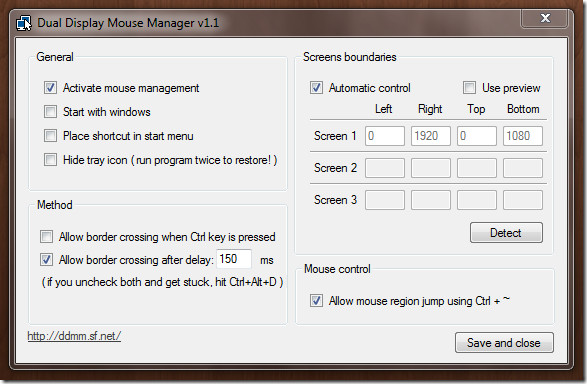
Task: Click Screen 1 Bottom boundary field
Action: point(523,135)
